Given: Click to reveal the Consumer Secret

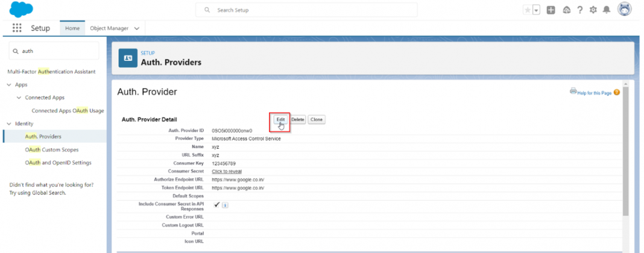Looking at the screenshot, I should point(227,172).
